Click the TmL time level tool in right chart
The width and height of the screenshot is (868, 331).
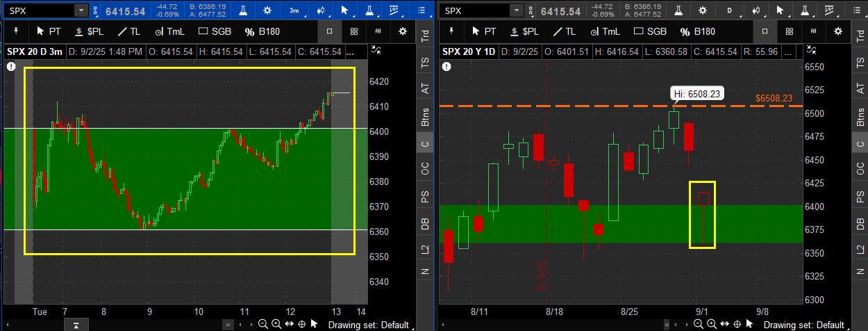604,31
